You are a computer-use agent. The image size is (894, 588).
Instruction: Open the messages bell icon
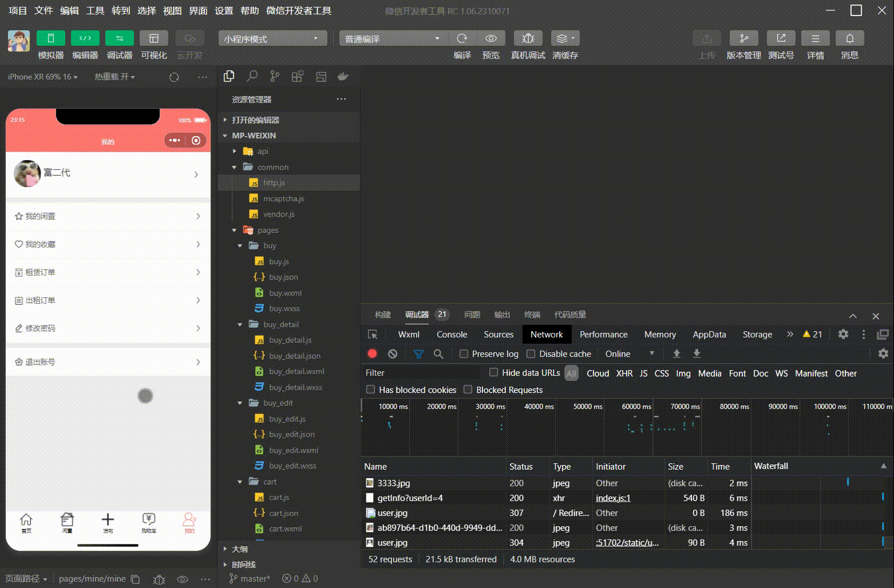click(849, 38)
